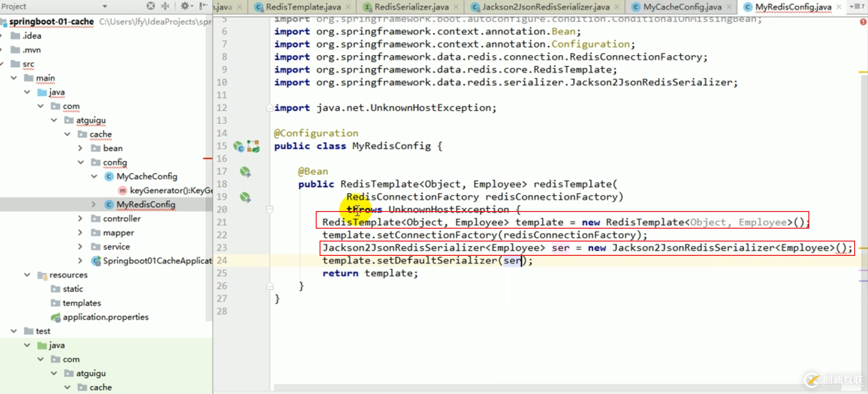
Task: Toggle code fold marker at line 20
Action: [270, 210]
